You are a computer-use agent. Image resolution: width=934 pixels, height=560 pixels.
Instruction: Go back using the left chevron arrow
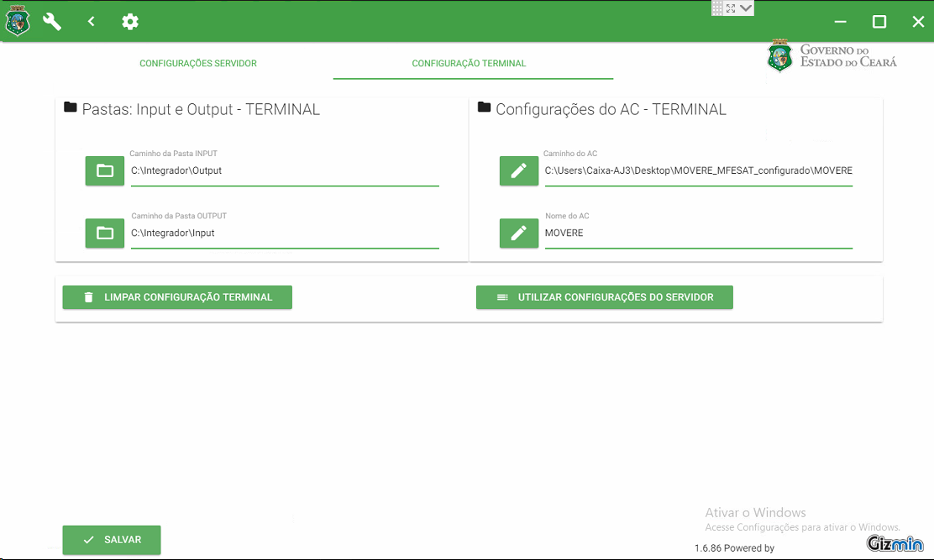tap(92, 22)
